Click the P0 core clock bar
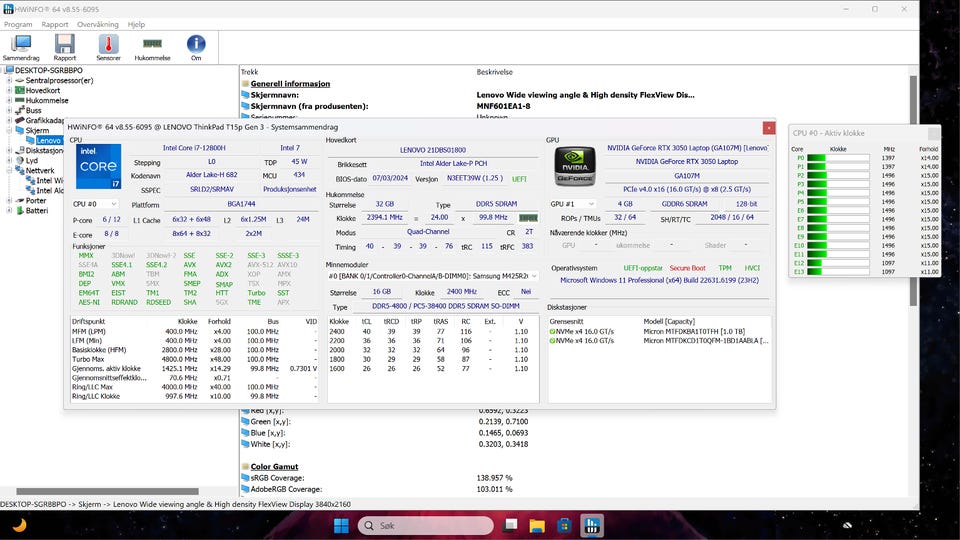This screenshot has height=540, width=960. [x=838, y=158]
